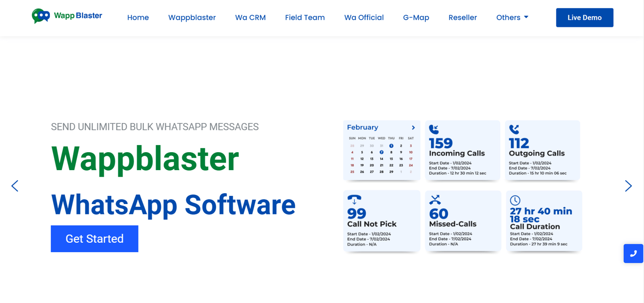Click the Outgoing Calls phone icon
The width and height of the screenshot is (644, 303).
(x=515, y=128)
